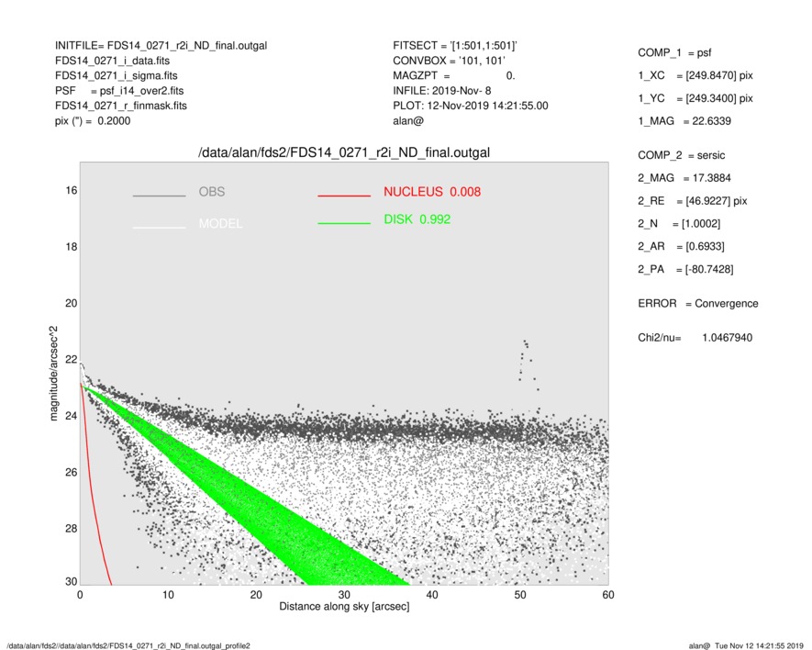Select the PSF file name line

click(118, 91)
